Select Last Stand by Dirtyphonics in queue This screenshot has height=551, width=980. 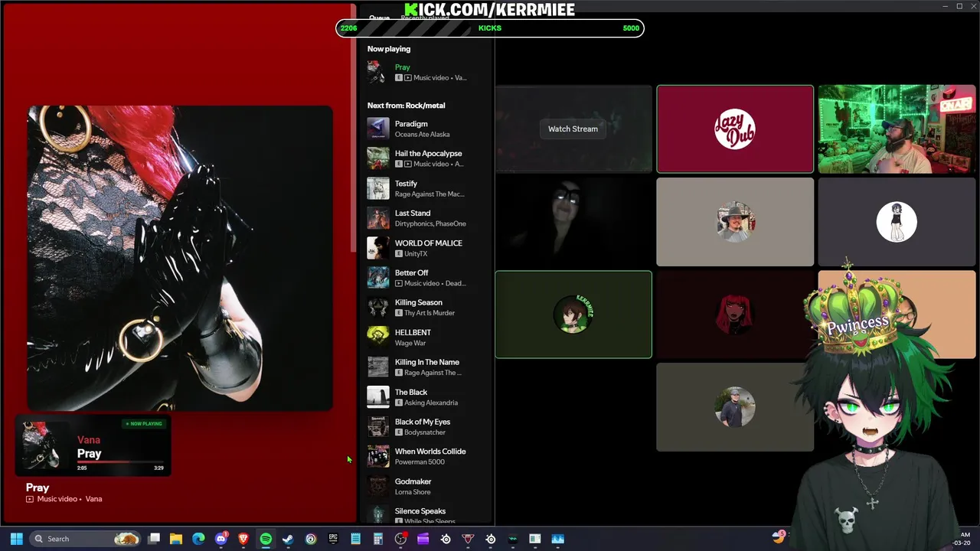click(425, 218)
